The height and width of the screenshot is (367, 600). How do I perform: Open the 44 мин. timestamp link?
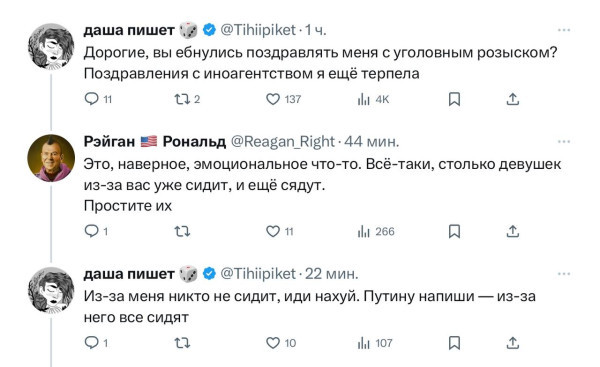pos(372,142)
